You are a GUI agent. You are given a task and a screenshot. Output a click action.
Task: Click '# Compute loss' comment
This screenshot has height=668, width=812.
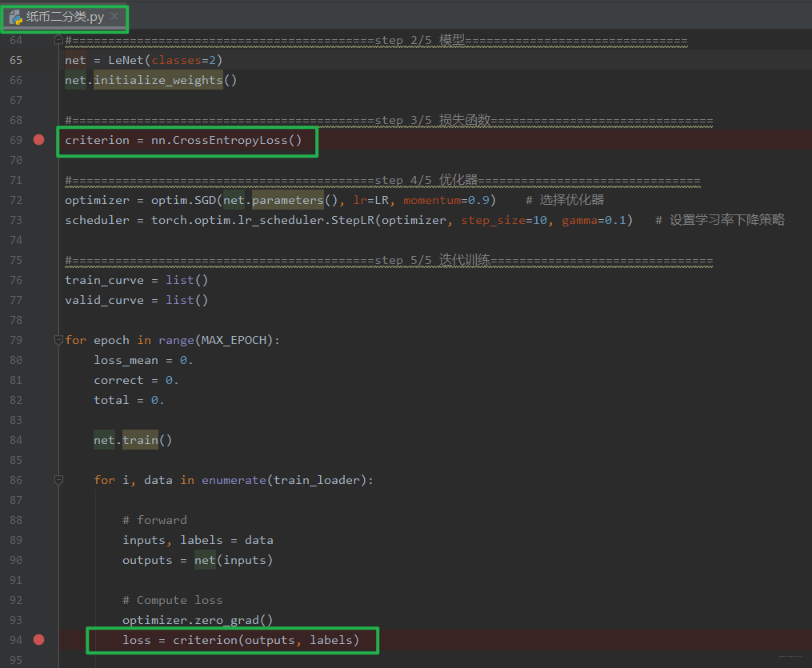(172, 600)
